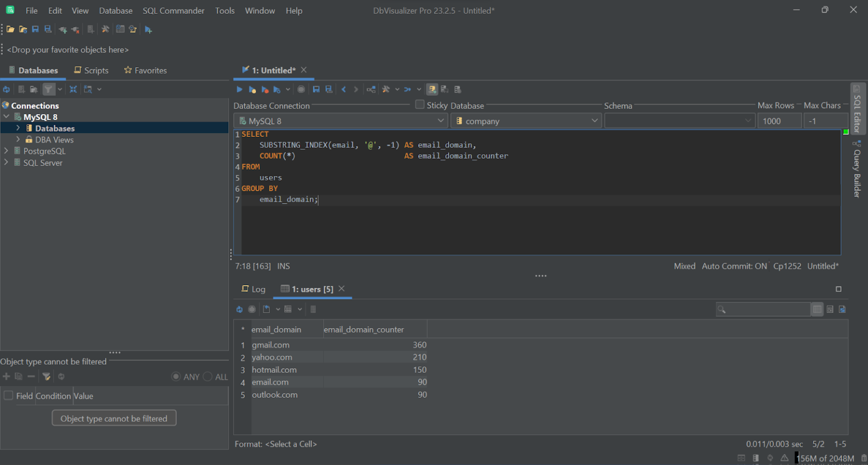This screenshot has height=465, width=868.
Task: Click the Object type cannot be filtered button
Action: 114,418
